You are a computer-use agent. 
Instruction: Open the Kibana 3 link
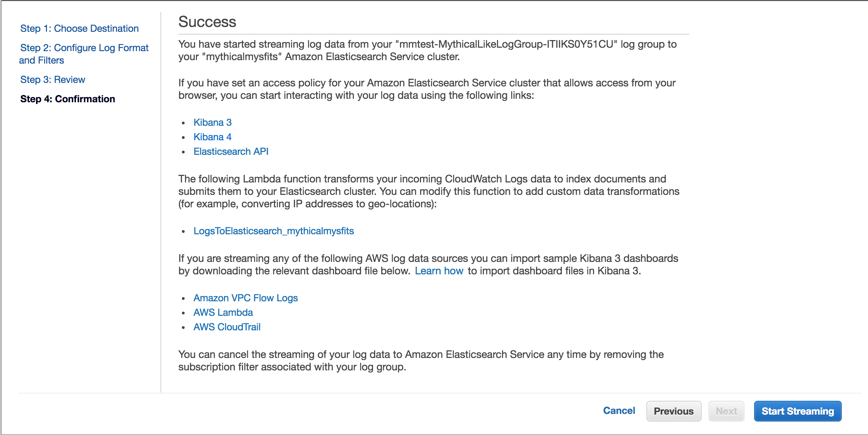[213, 122]
